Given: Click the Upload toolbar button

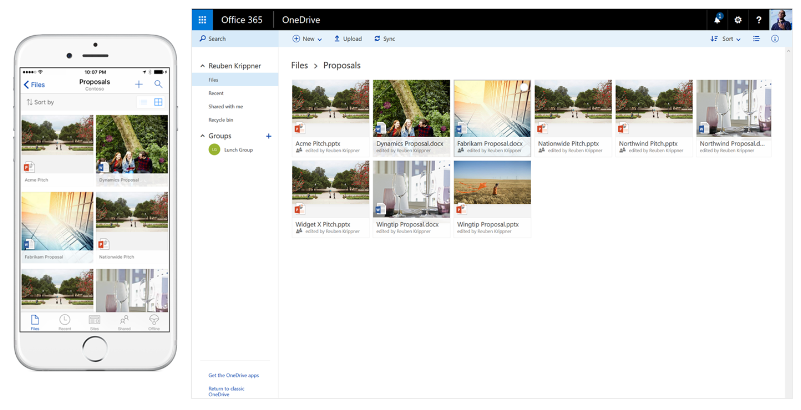Looking at the screenshot, I should [x=348, y=39].
